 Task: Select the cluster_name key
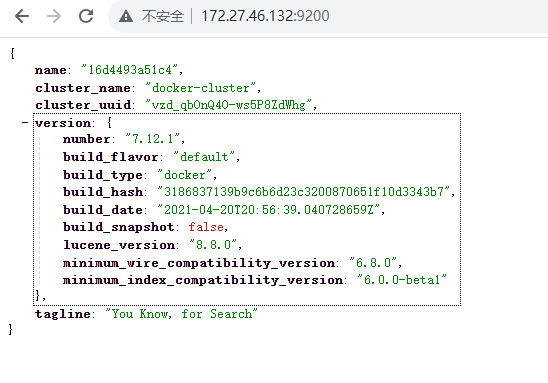83,88
